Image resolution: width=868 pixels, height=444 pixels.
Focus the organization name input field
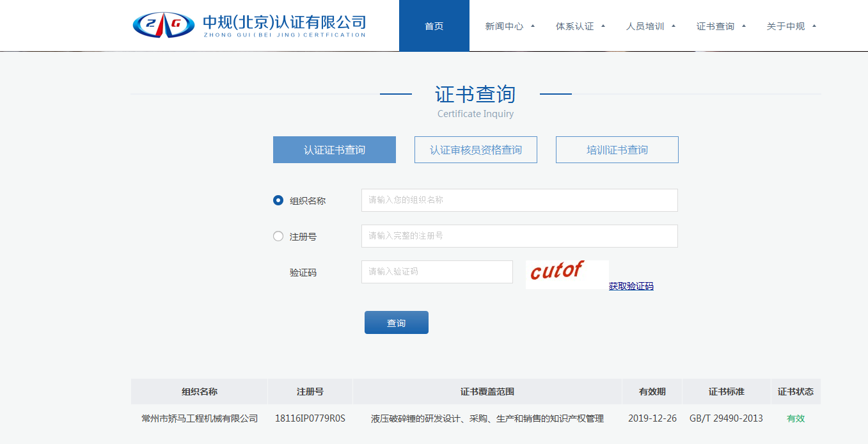tap(519, 200)
